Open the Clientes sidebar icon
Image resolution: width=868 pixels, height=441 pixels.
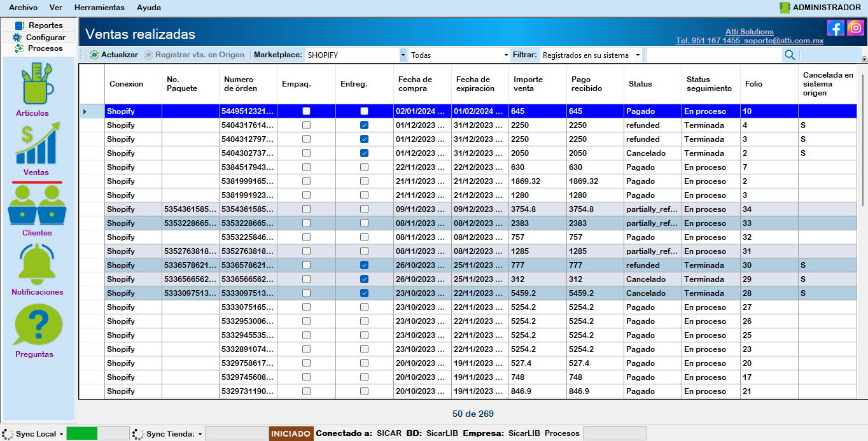[37, 205]
